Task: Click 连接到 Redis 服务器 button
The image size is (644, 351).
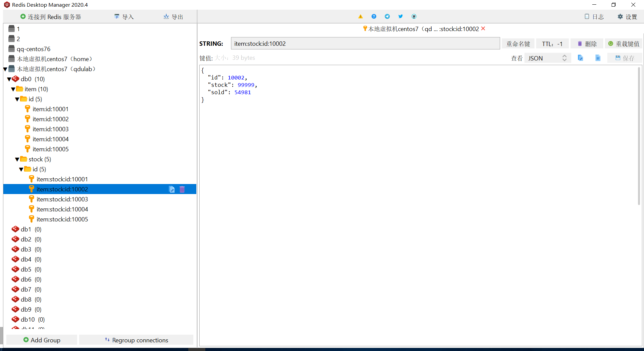Action: (51, 17)
